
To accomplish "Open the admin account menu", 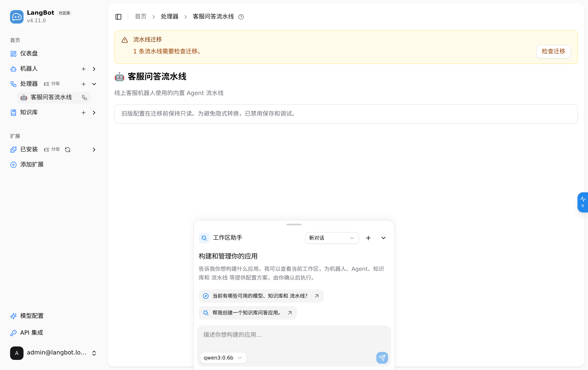I will coord(54,353).
